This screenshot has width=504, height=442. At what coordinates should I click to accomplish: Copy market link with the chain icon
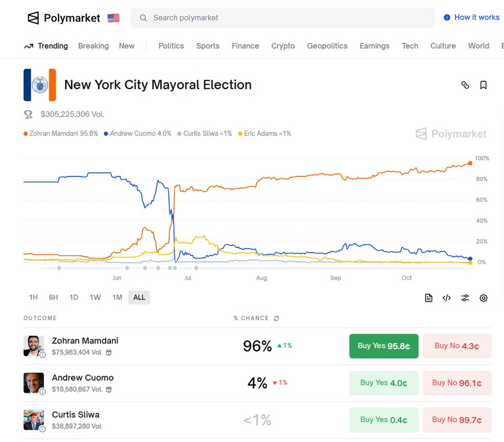click(x=465, y=85)
